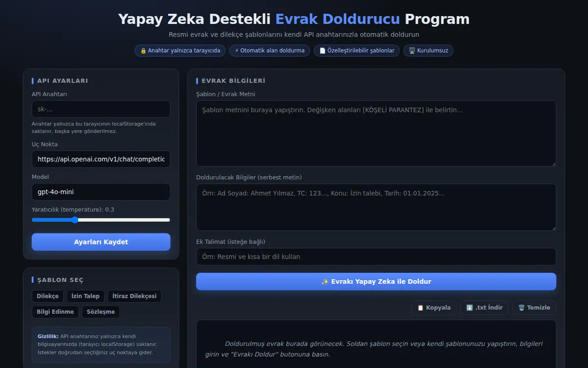The width and height of the screenshot is (588, 368).
Task: Click the sparkle icon on the fill button
Action: [325, 282]
